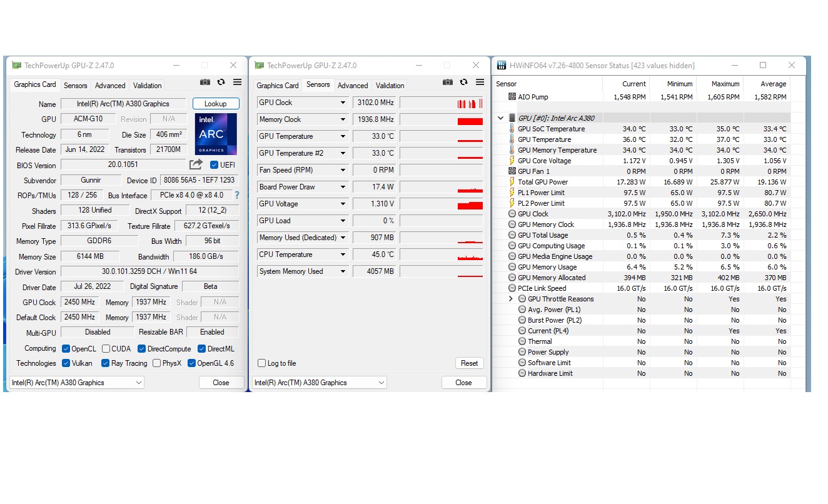Image resolution: width=828 pixels, height=504 pixels.
Task: Click the Average column header in HWiNFO
Action: click(767, 84)
